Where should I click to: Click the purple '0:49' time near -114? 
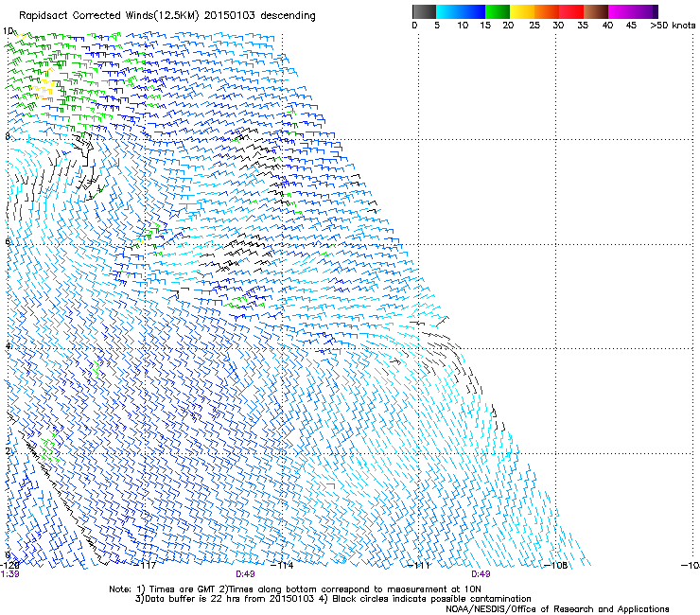click(x=245, y=574)
